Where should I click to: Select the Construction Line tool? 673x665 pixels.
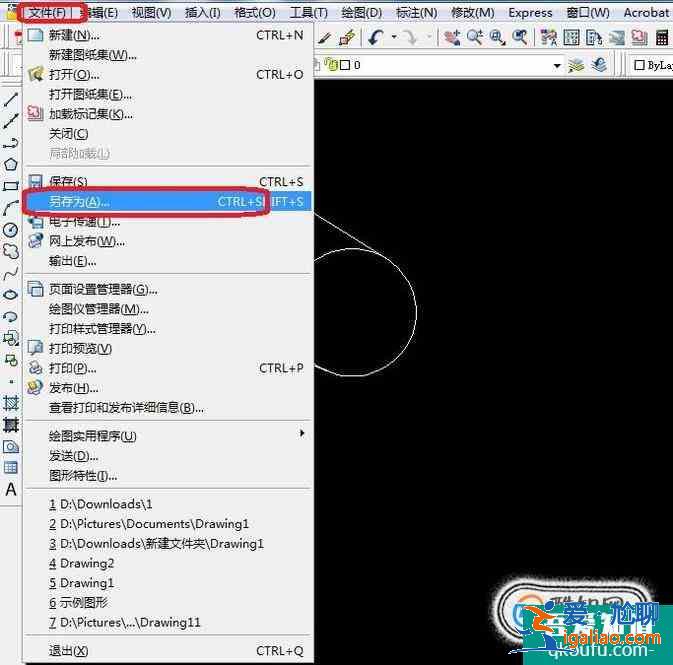point(10,121)
